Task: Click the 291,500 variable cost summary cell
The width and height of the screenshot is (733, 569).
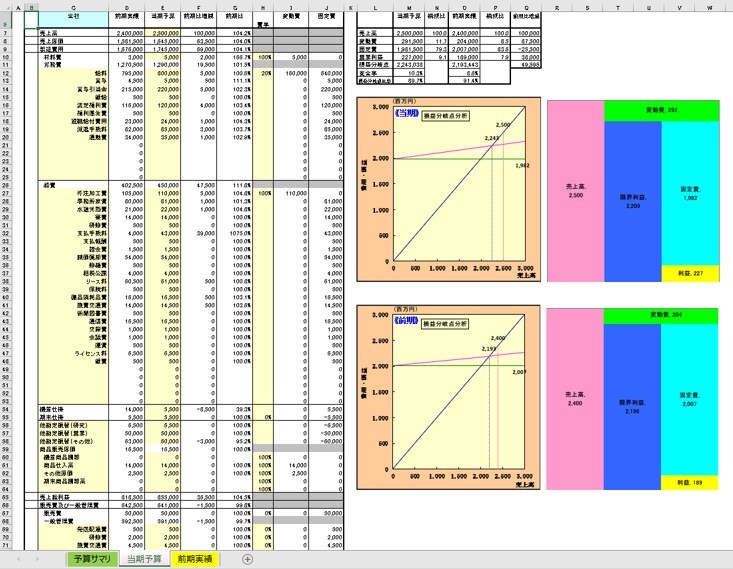Action: click(x=409, y=41)
